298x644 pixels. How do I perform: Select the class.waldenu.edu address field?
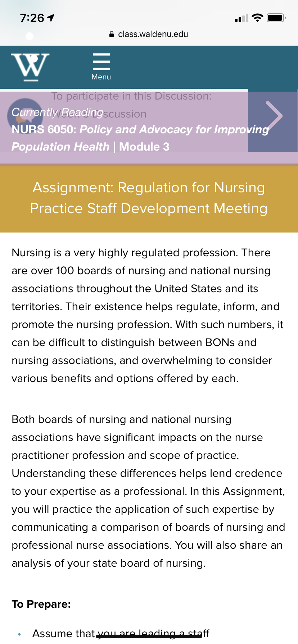pos(149,34)
